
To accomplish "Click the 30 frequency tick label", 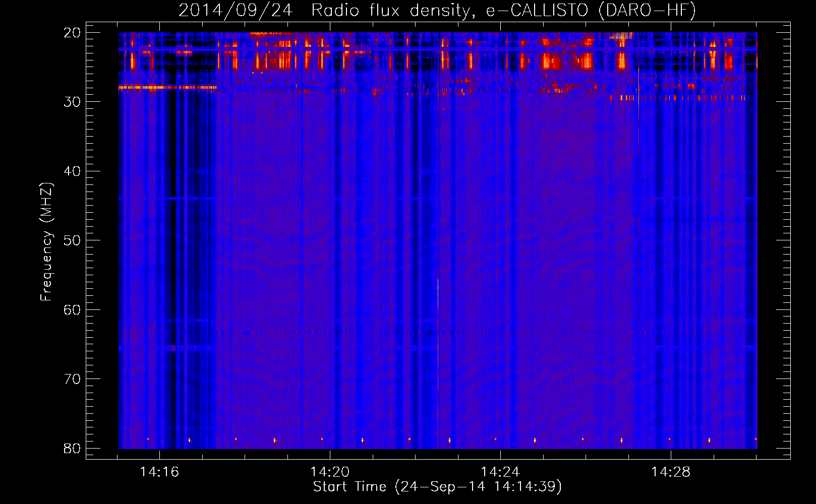I will pyautogui.click(x=72, y=102).
